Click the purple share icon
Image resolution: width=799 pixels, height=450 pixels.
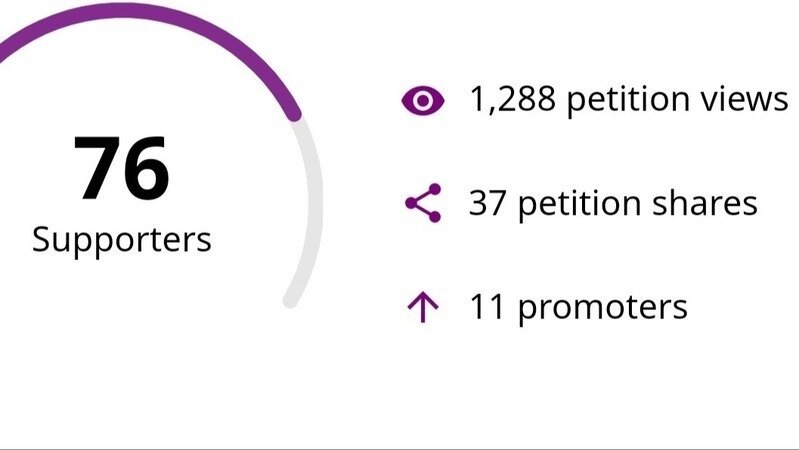(422, 204)
